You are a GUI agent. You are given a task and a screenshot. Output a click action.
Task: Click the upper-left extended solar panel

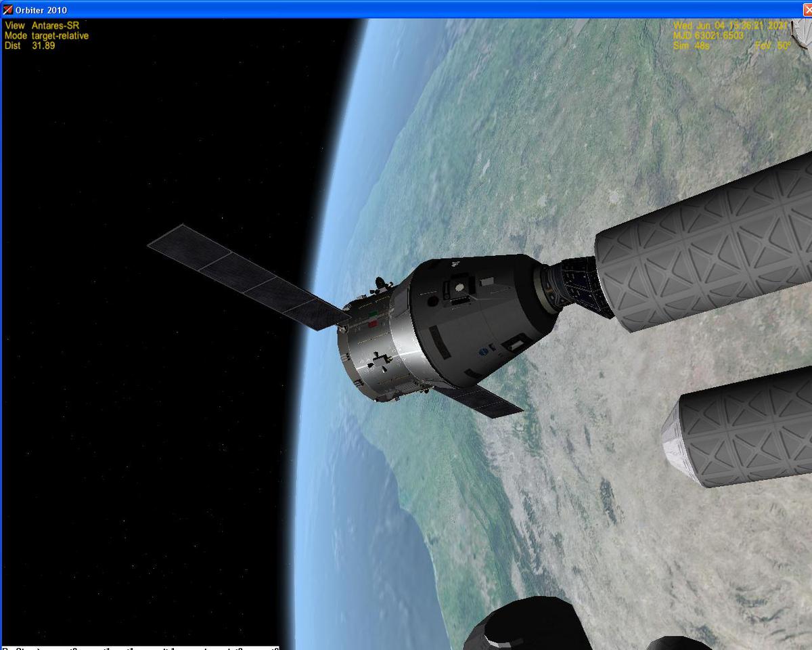(248, 276)
